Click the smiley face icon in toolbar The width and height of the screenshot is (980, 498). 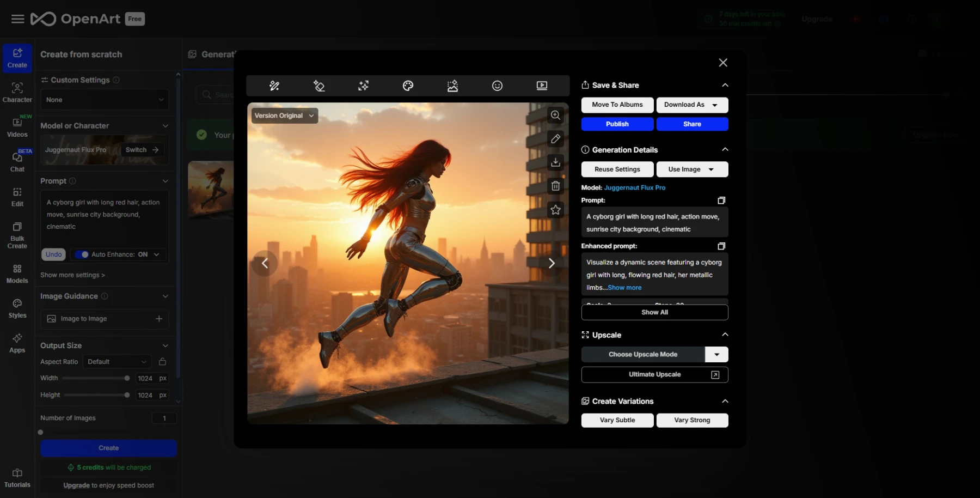coord(497,86)
